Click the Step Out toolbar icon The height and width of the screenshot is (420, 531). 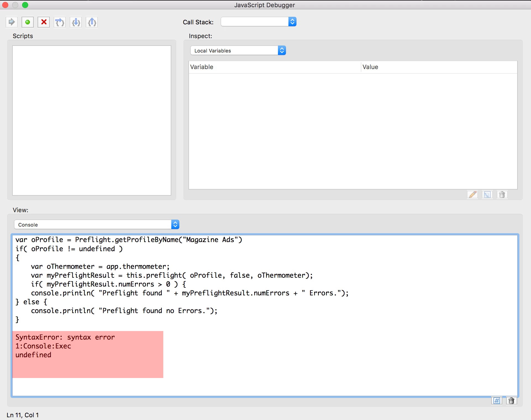click(92, 22)
